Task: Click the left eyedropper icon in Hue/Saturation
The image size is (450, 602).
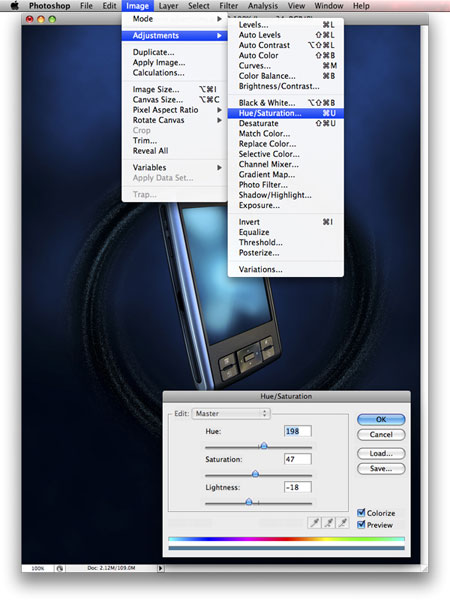Action: click(x=314, y=522)
